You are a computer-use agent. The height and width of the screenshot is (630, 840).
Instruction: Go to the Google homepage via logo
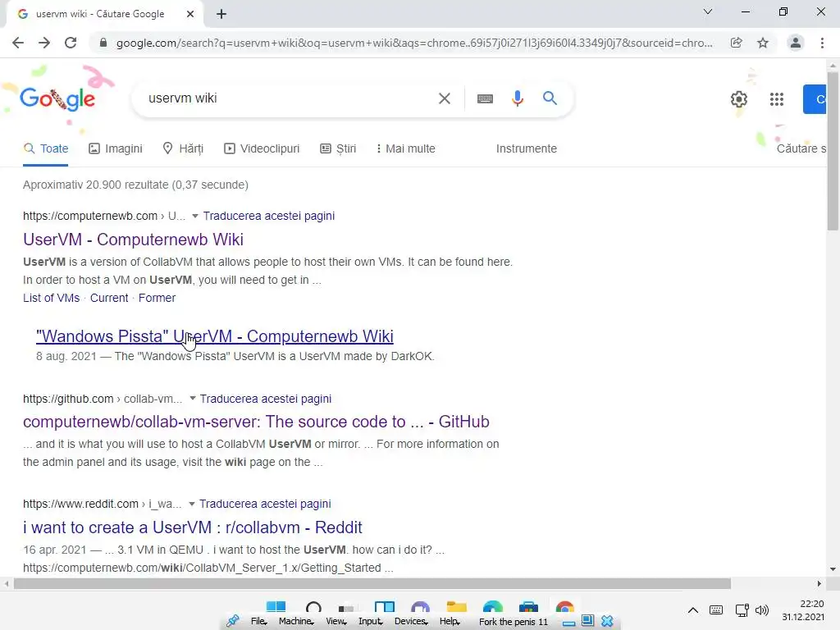(x=57, y=98)
